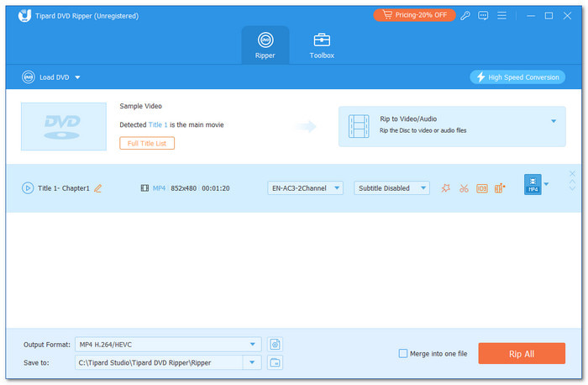Image resolution: width=588 pixels, height=385 pixels.
Task: Click the Tipard logo icon
Action: coord(24,15)
